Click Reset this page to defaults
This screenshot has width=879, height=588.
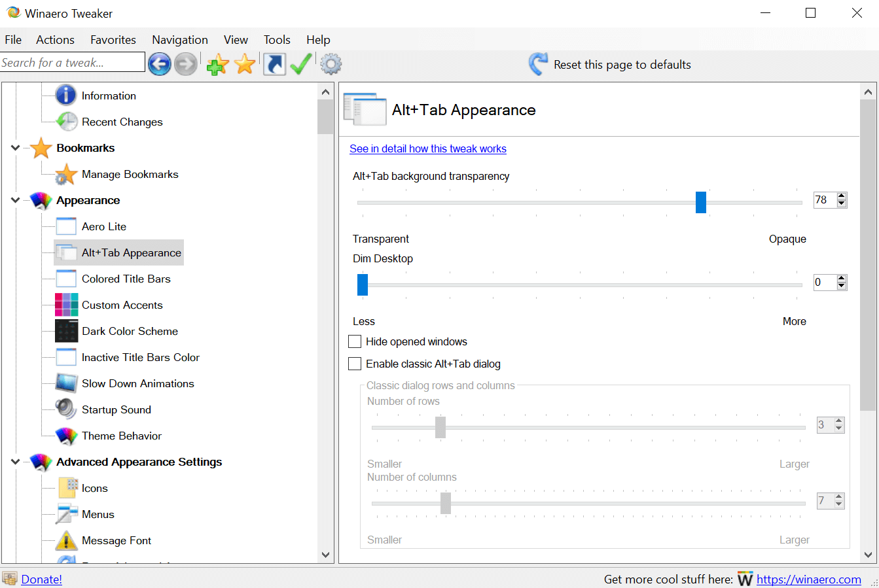coord(619,64)
